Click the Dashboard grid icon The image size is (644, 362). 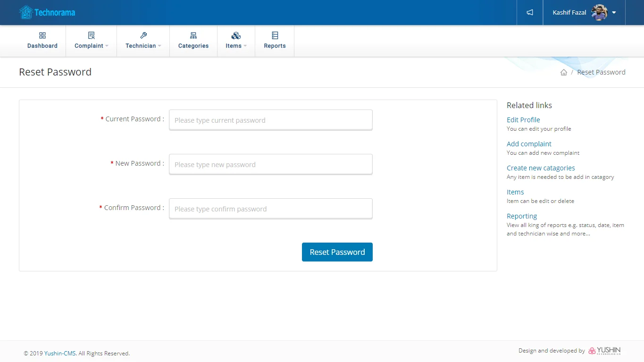[x=42, y=35]
